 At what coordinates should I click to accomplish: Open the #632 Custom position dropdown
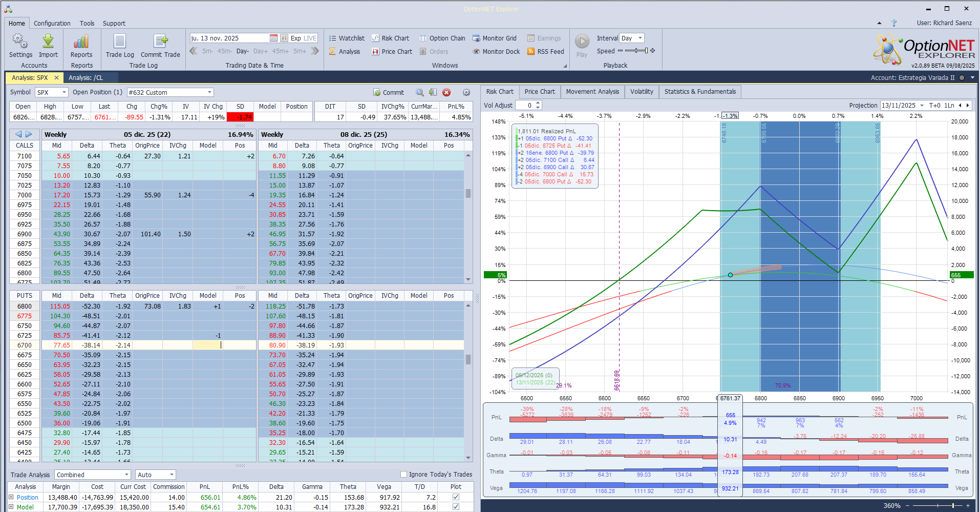tap(210, 92)
